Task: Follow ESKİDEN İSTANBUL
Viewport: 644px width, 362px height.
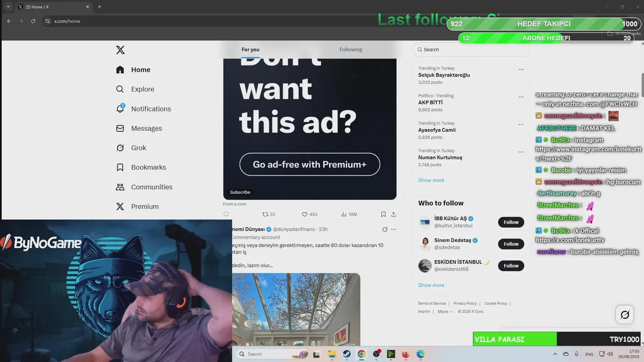Action: point(511,265)
